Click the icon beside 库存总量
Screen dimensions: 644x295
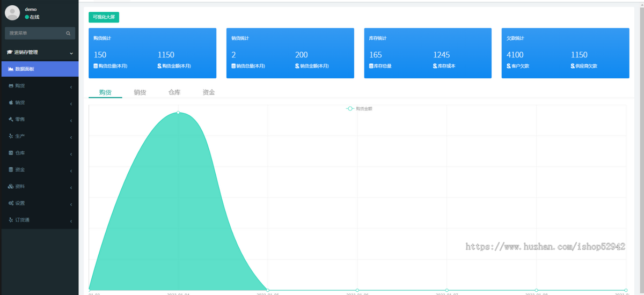point(371,66)
